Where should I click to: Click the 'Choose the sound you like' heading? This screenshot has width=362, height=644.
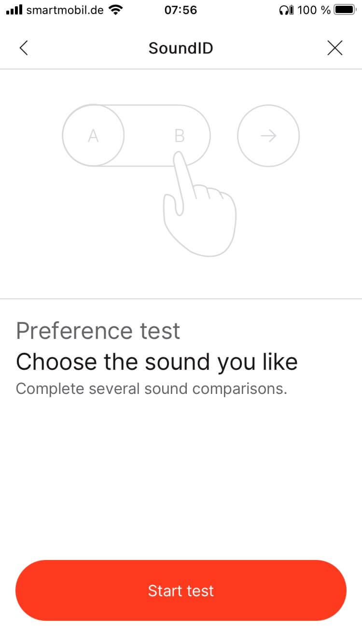156,362
